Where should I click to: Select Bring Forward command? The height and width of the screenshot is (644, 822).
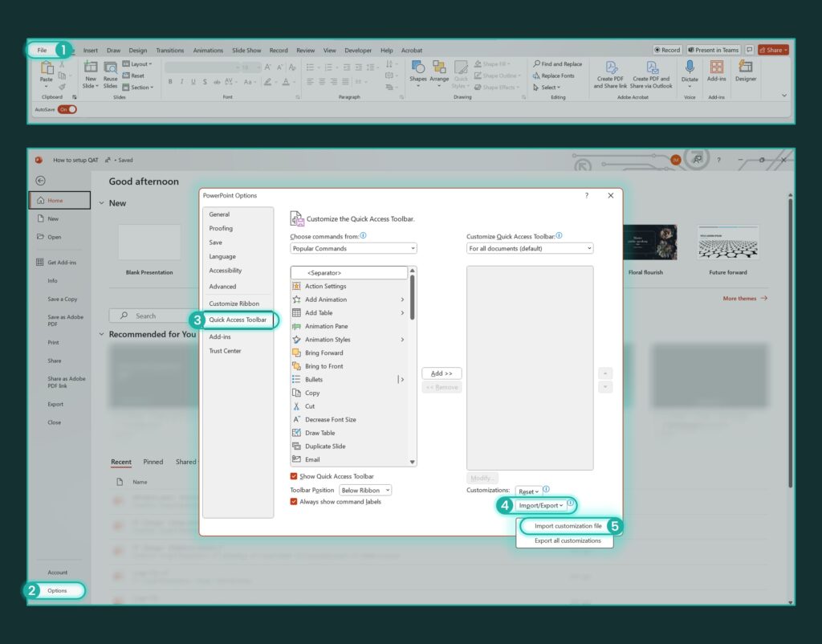(348, 353)
